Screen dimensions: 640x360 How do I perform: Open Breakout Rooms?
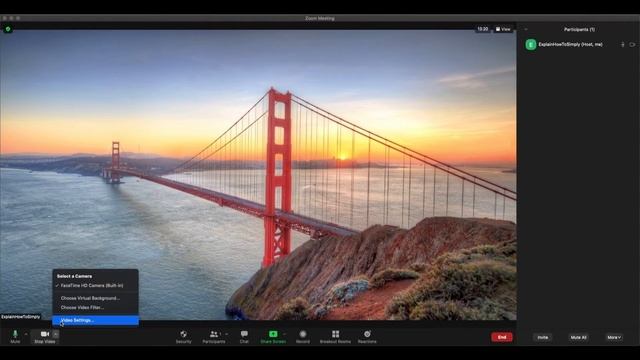click(x=335, y=337)
